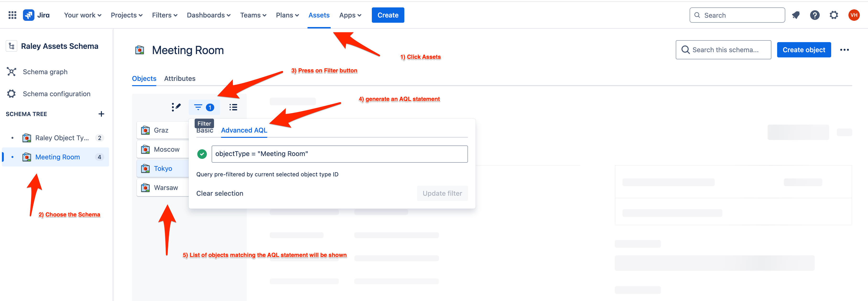Open the Teams dropdown
Viewport: 868px width, 301px height.
pos(253,15)
